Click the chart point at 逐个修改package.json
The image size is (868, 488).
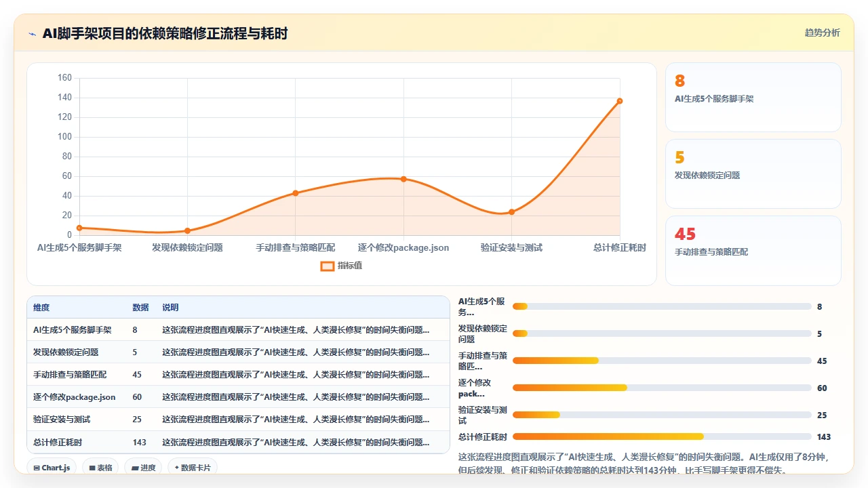coord(403,179)
